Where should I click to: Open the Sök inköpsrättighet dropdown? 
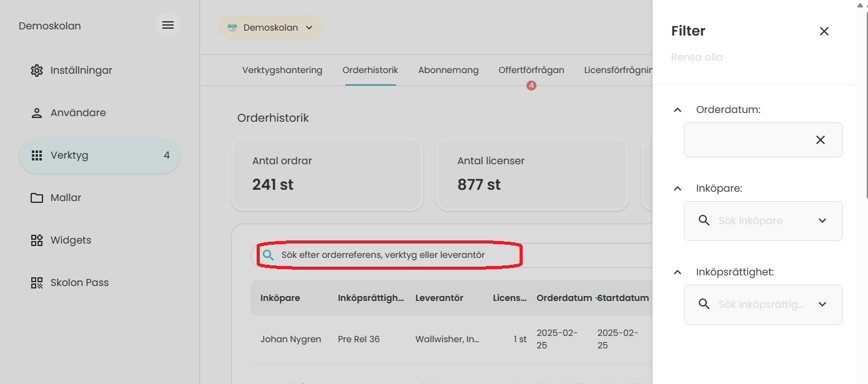pos(822,304)
